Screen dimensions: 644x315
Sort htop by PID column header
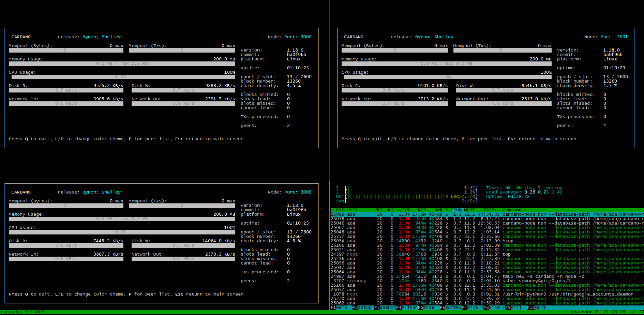pyautogui.click(x=340, y=210)
